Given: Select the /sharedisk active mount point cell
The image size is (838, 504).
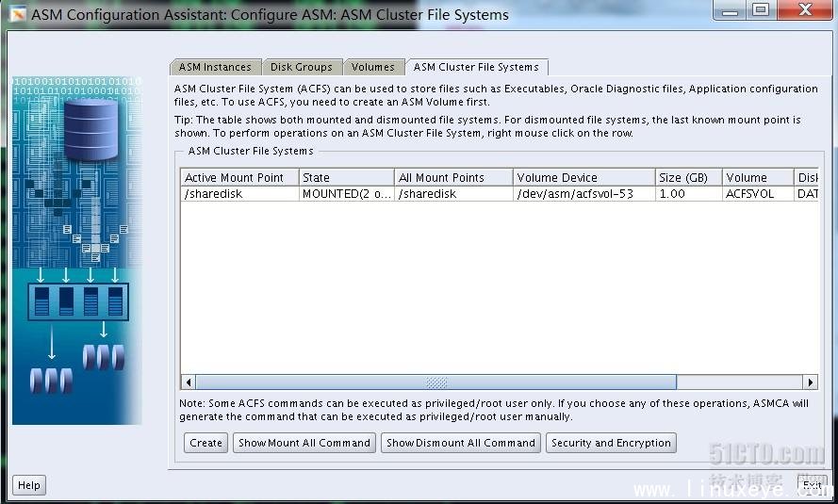Looking at the screenshot, I should tap(239, 194).
